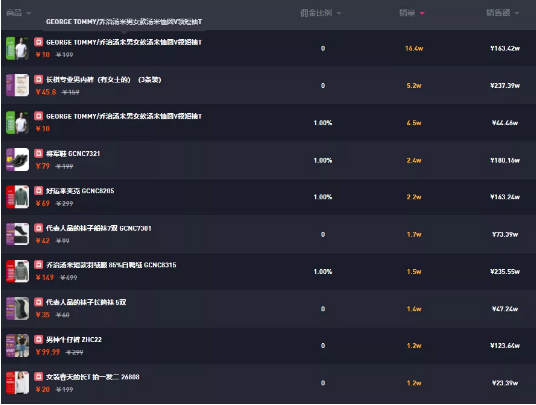Open the 将军鞋 GCNC7321 product link
This screenshot has height=405, width=536.
73,153
